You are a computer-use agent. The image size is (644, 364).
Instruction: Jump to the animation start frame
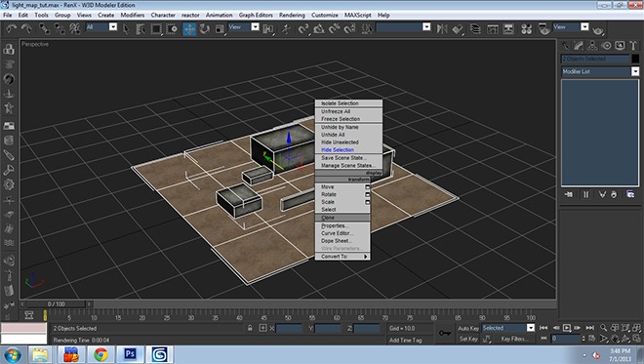[x=543, y=328]
